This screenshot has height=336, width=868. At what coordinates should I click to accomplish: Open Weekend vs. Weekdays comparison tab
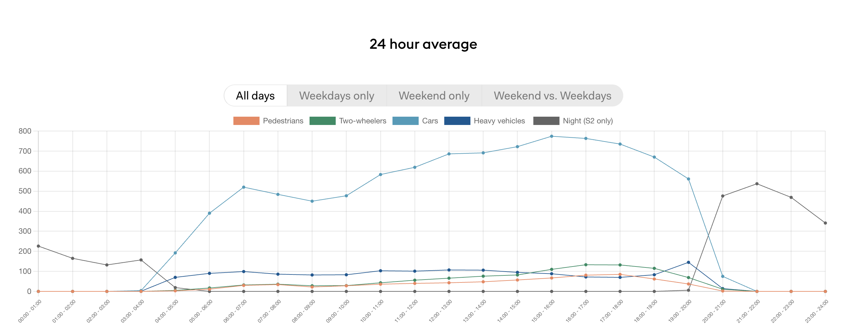click(x=552, y=96)
